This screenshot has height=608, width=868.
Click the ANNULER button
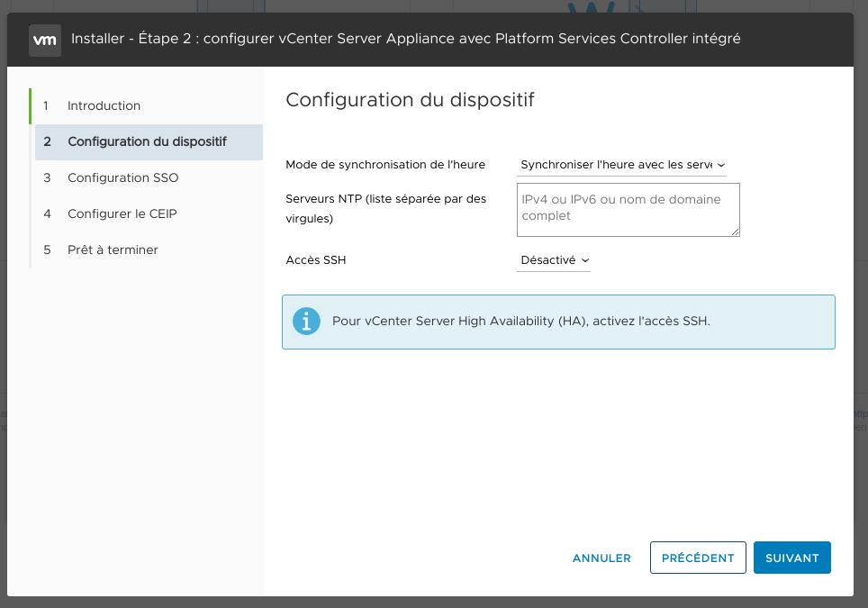(601, 558)
